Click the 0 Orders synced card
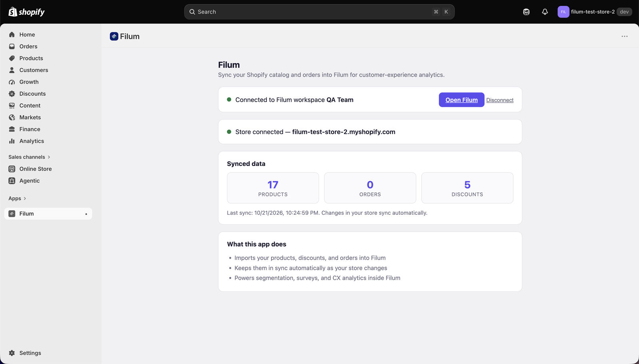 point(370,188)
